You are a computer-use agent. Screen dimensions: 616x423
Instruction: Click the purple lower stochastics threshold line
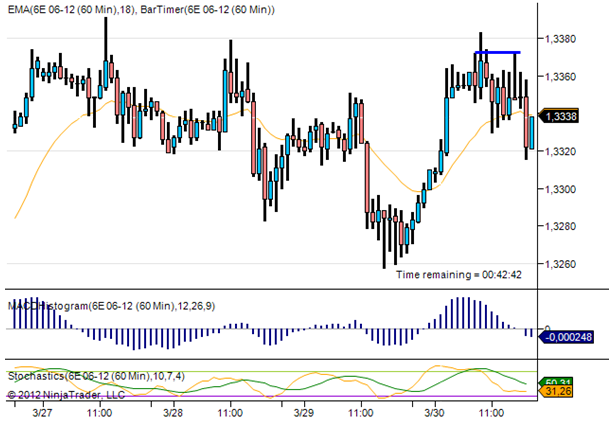coord(272,396)
